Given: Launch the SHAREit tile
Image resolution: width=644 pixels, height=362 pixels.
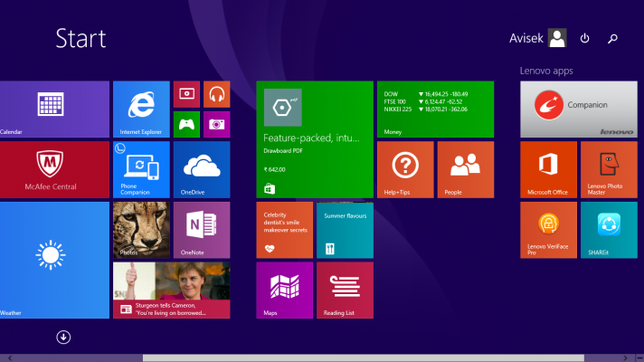Looking at the screenshot, I should [x=609, y=230].
